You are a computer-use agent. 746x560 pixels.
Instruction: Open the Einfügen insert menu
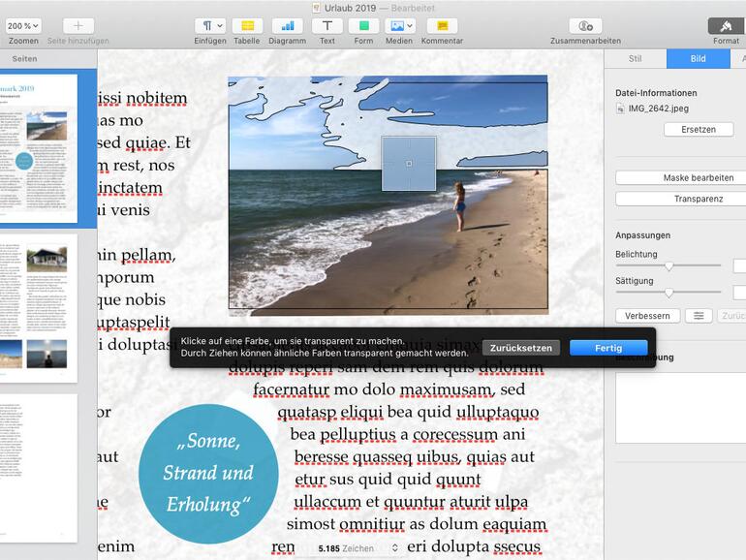pyautogui.click(x=209, y=26)
